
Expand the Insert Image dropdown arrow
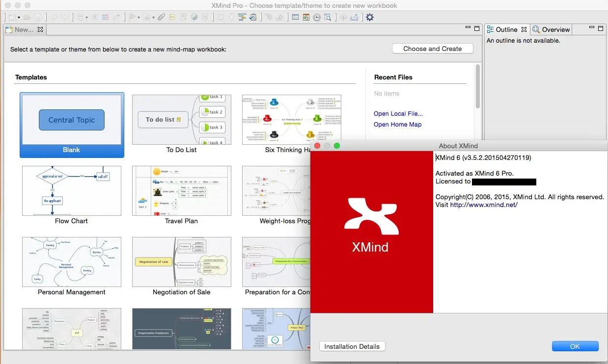pos(153,18)
